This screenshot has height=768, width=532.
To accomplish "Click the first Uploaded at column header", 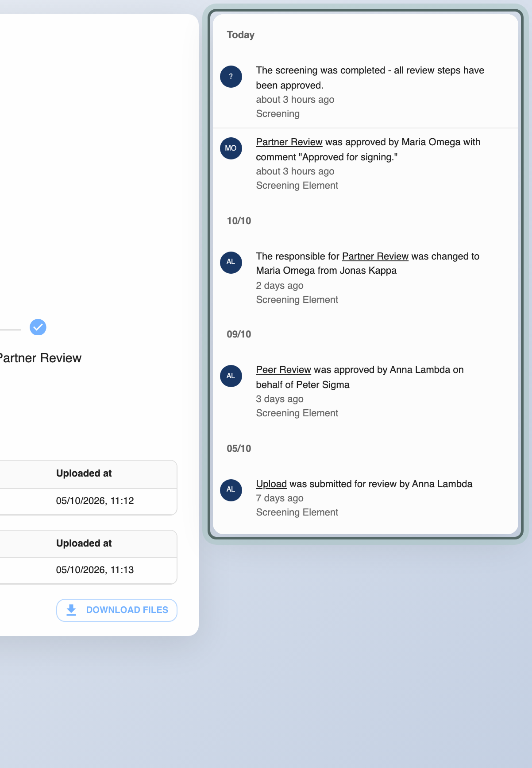I will (x=84, y=473).
